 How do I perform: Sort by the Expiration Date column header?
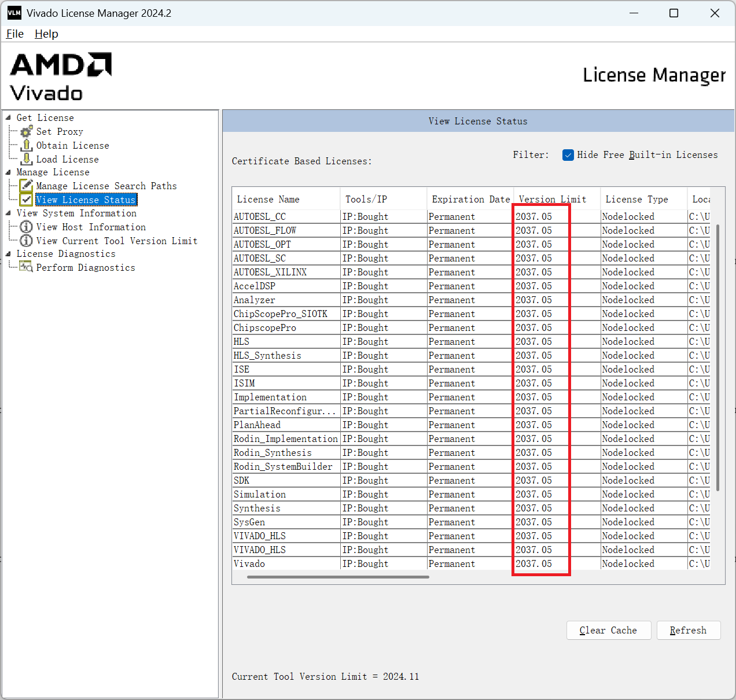(x=470, y=200)
